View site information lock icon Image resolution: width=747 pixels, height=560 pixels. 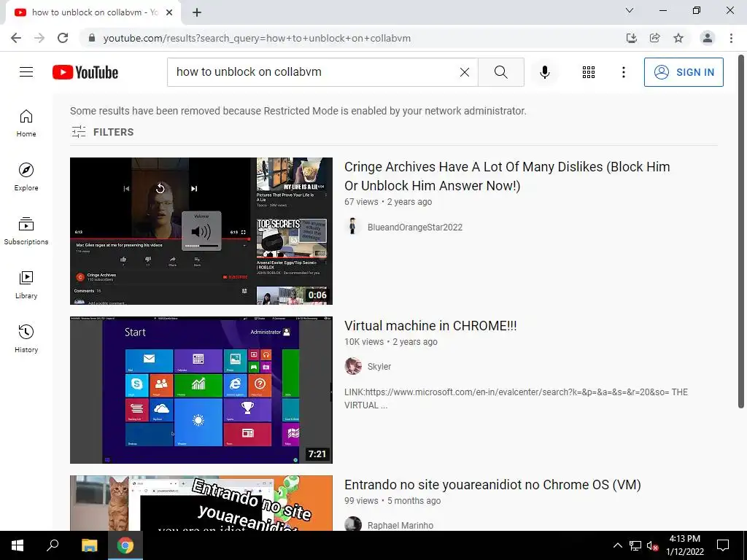pyautogui.click(x=92, y=38)
